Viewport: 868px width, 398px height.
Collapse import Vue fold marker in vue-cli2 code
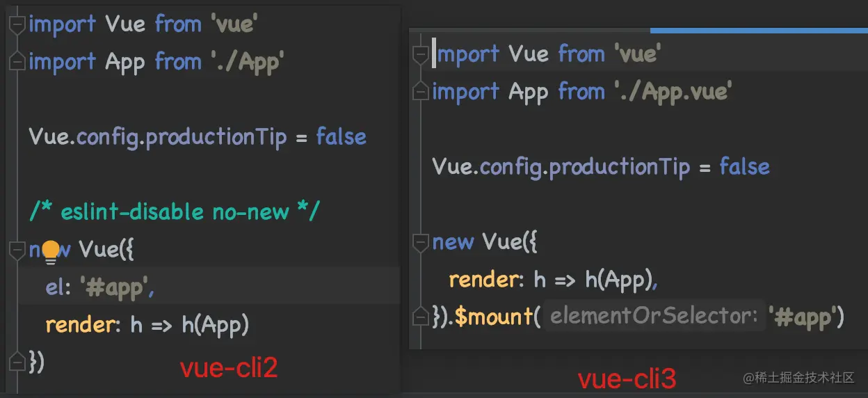pos(17,24)
